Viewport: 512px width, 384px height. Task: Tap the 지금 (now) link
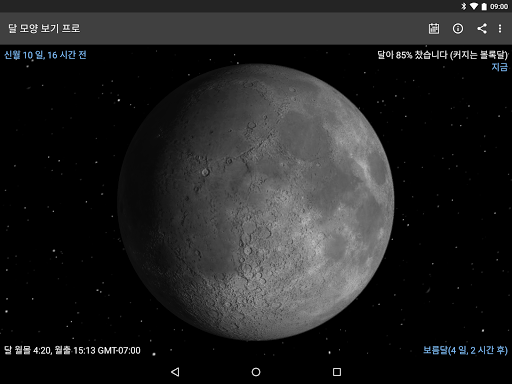coord(499,67)
